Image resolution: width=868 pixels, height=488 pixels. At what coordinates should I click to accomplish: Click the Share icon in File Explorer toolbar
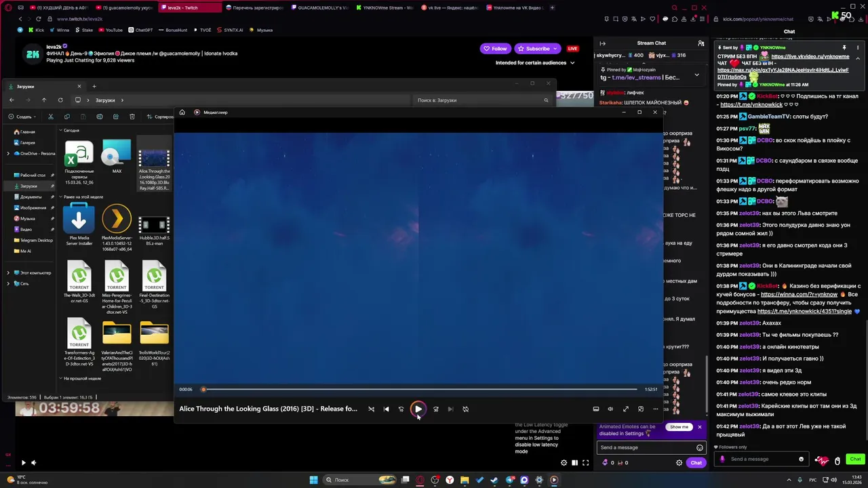[115, 117]
